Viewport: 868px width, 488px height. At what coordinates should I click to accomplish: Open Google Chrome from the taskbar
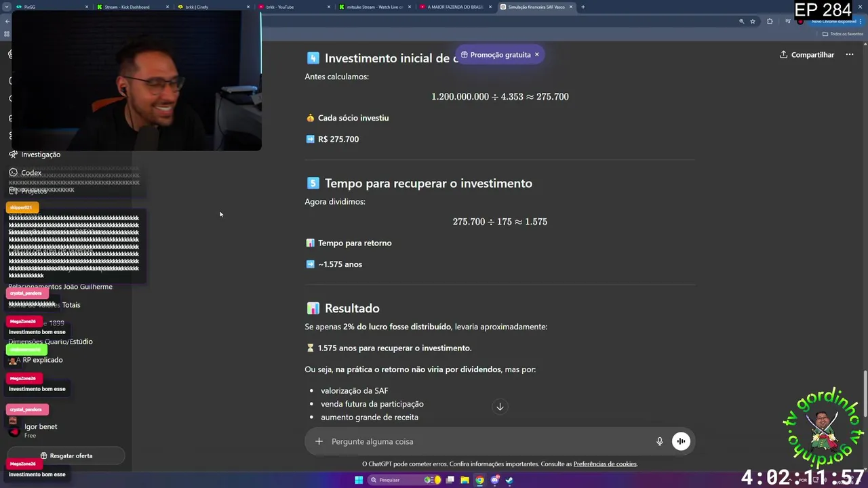pyautogui.click(x=479, y=480)
